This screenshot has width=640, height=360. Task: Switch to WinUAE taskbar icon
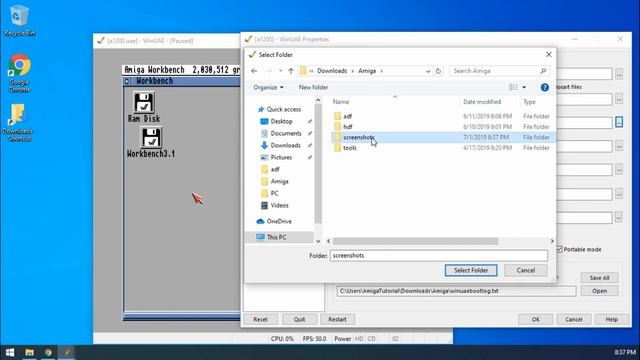pos(67,352)
